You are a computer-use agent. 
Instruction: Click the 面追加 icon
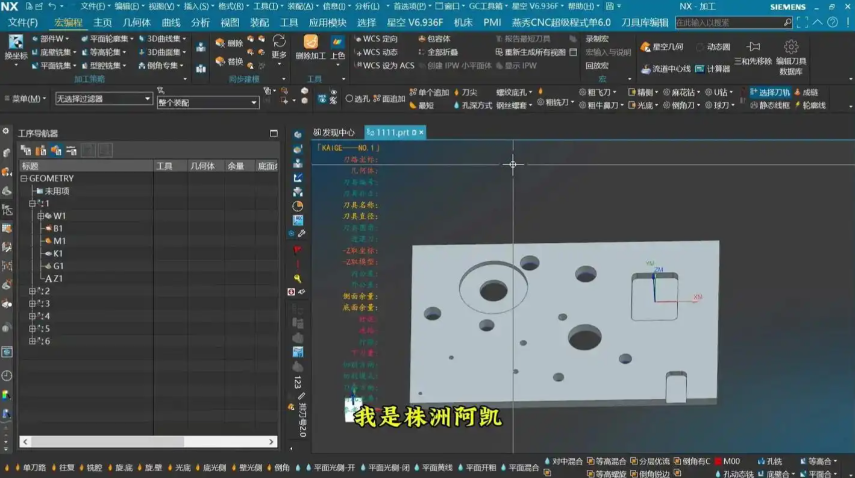(377, 99)
